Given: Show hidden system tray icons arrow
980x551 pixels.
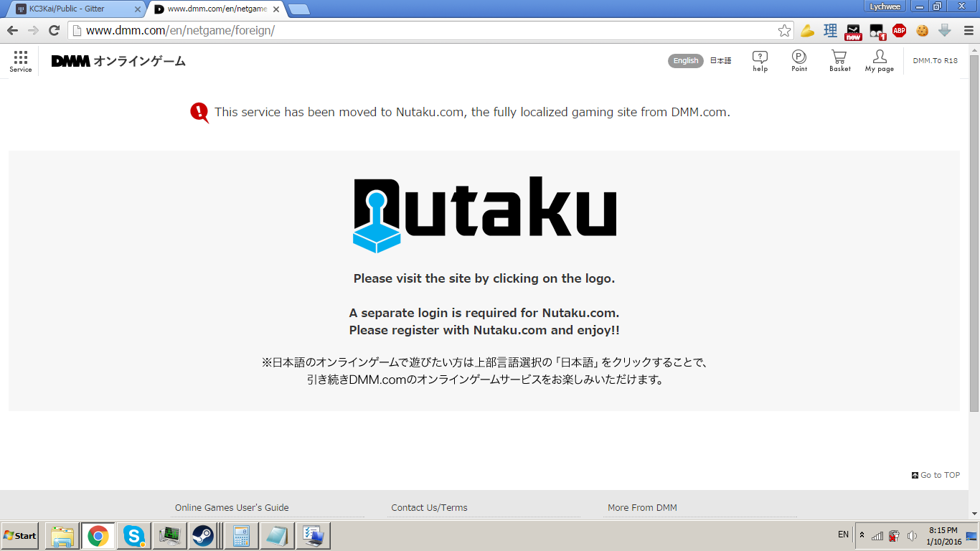Looking at the screenshot, I should pos(862,535).
